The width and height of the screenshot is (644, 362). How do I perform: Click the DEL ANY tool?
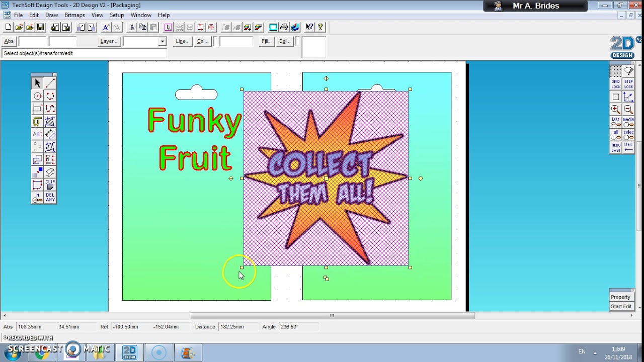pos(50,198)
